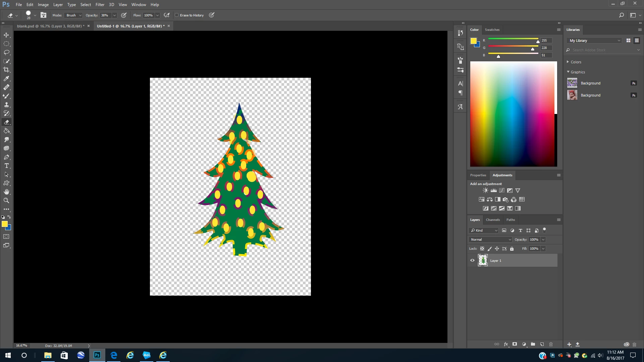644x362 pixels.
Task: Open the Filter menu
Action: 100,5
